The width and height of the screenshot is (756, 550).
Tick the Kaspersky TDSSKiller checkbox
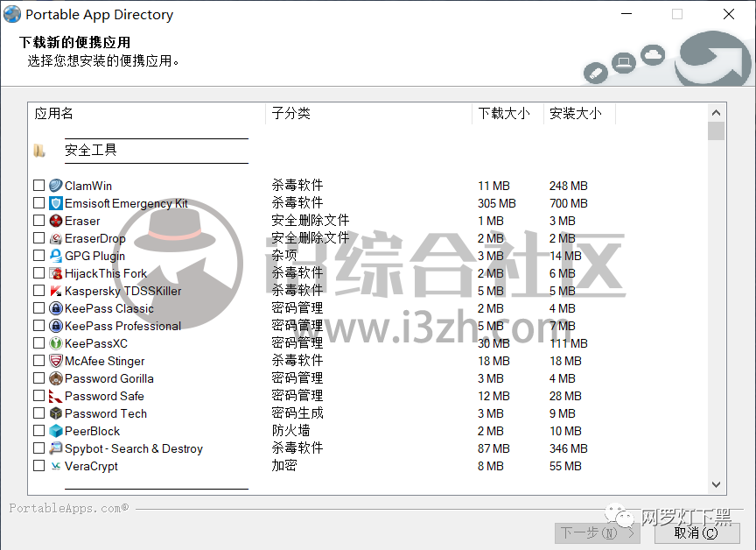39,291
